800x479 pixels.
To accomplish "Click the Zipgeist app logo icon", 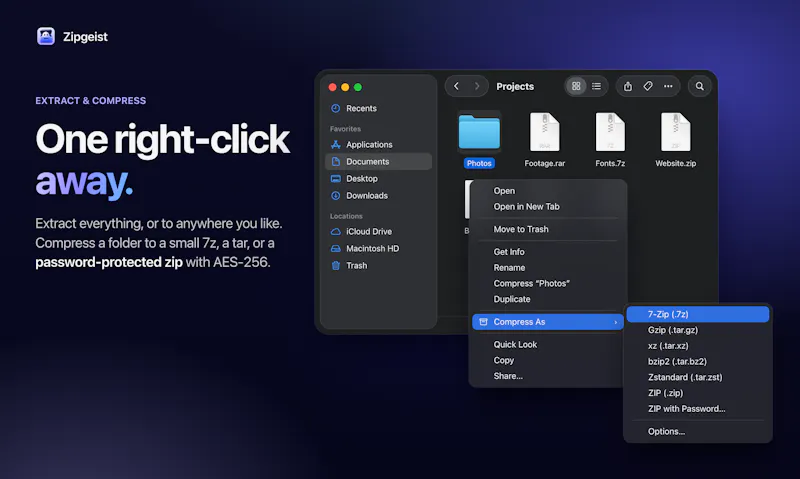I will click(x=46, y=36).
